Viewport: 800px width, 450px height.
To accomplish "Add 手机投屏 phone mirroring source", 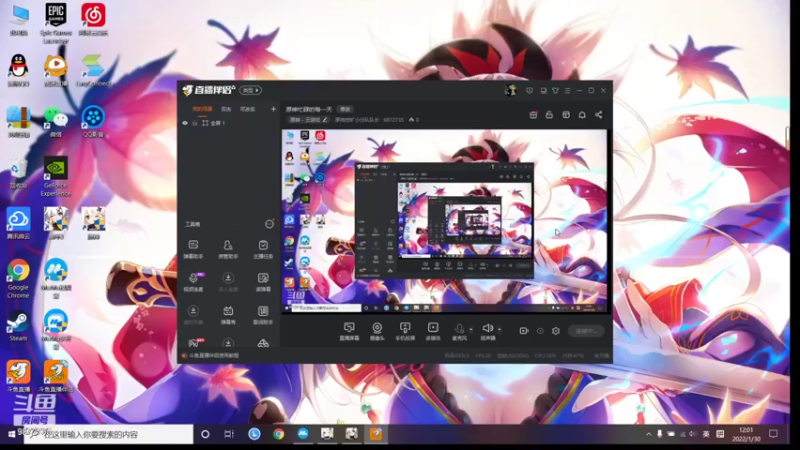I will click(405, 331).
